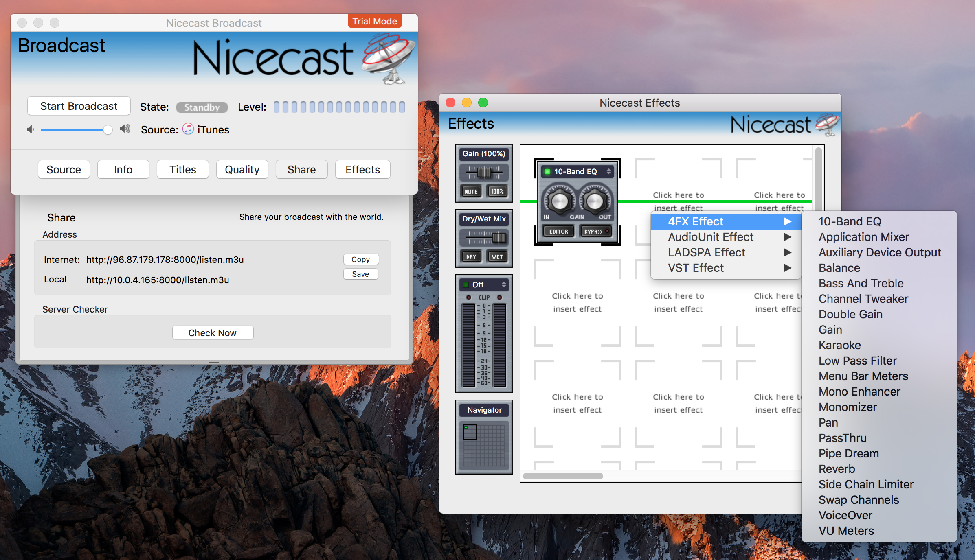Viewport: 975px width, 560px height.
Task: Select Side Chain Limiter effect
Action: coord(879,484)
